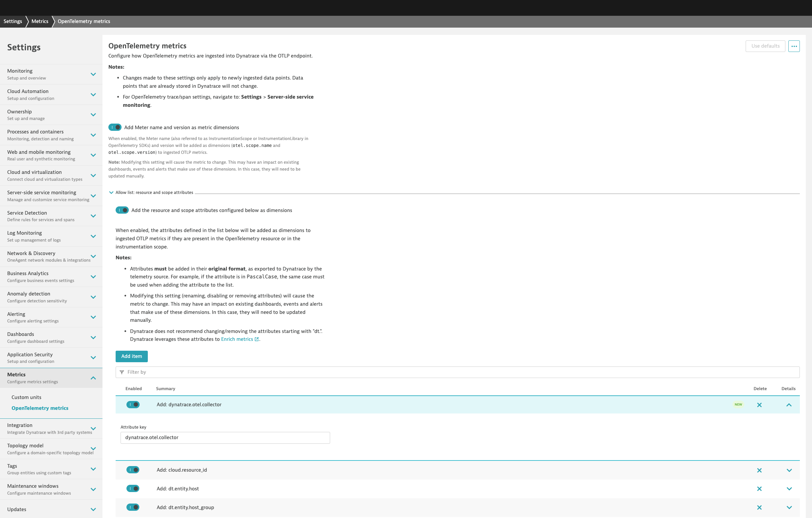Viewport: 812px width, 518px height.
Task: Expand dt.entity.host details
Action: [789, 489]
